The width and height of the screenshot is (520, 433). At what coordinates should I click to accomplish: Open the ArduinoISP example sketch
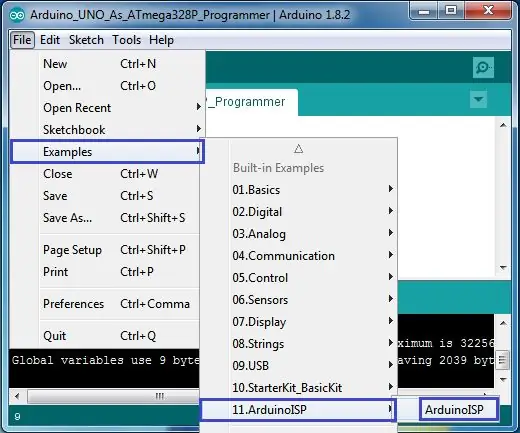[x=458, y=409]
